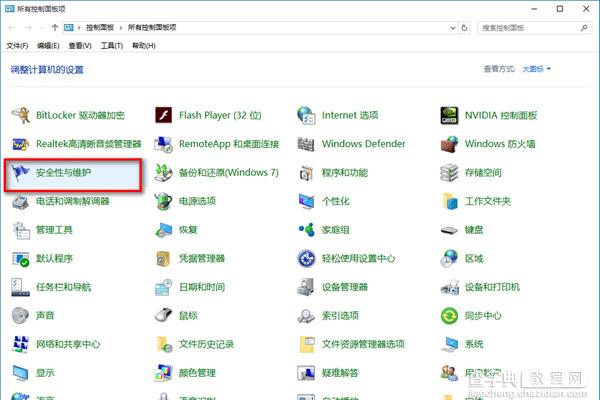Open the Windows Defender wall icon
Image resolution: width=600 pixels, height=400 pixels.
coord(306,144)
